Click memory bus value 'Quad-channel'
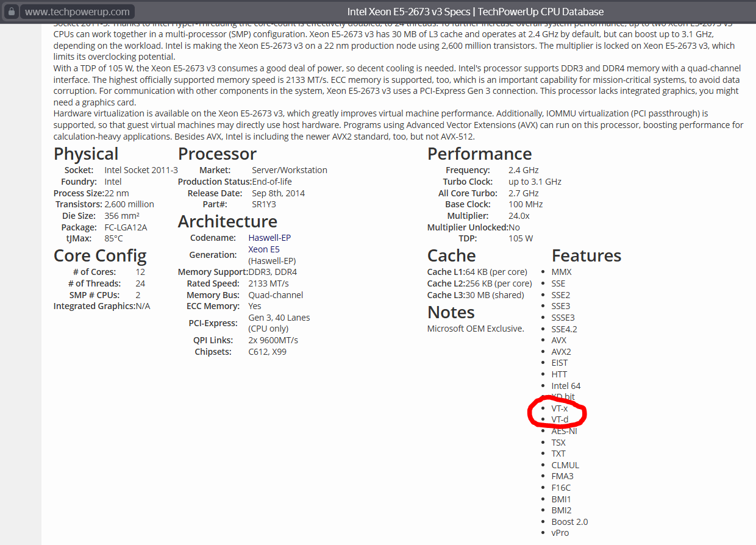This screenshot has height=545, width=756. 276,295
